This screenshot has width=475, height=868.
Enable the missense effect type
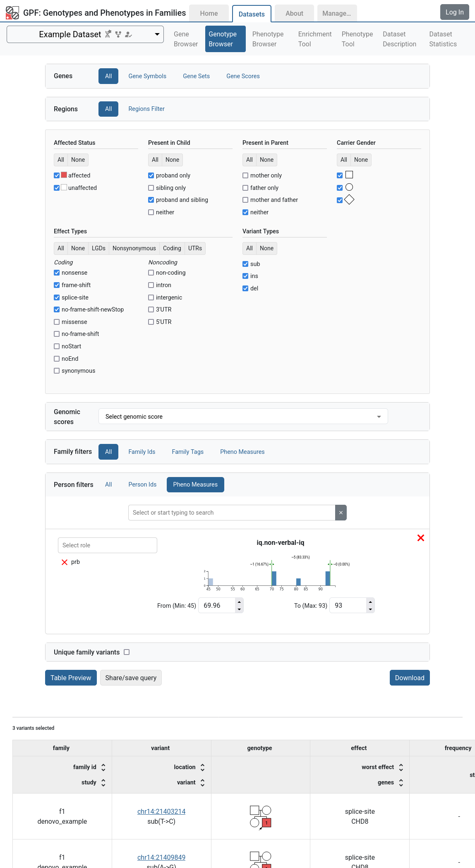[57, 322]
